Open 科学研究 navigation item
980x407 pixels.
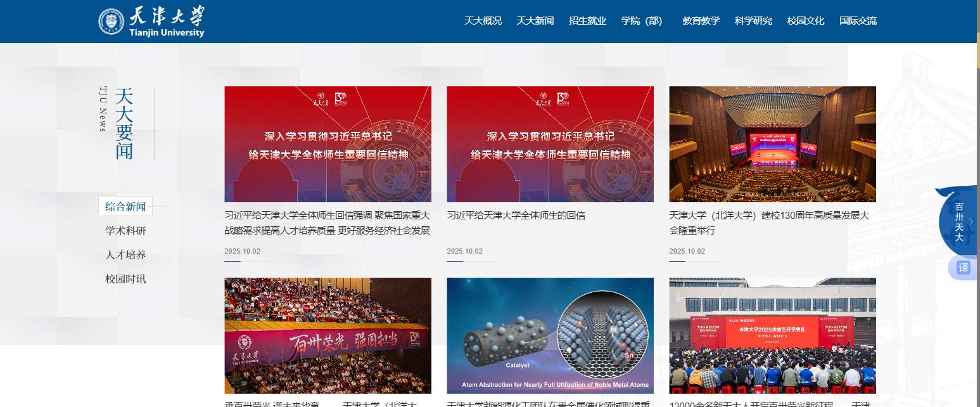pos(753,20)
